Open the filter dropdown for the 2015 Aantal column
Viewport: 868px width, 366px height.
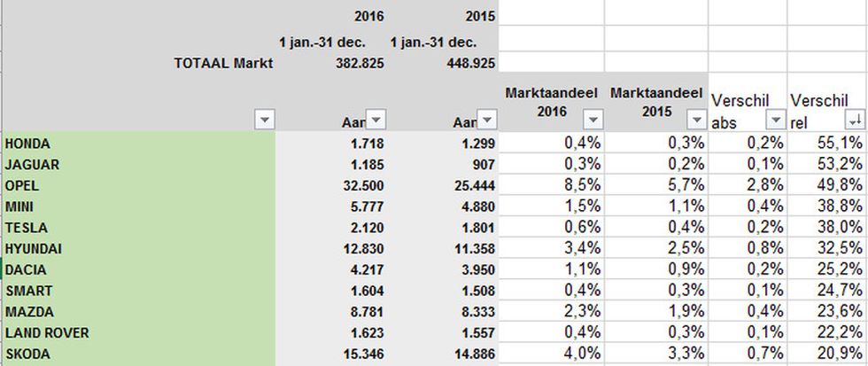tap(488, 120)
